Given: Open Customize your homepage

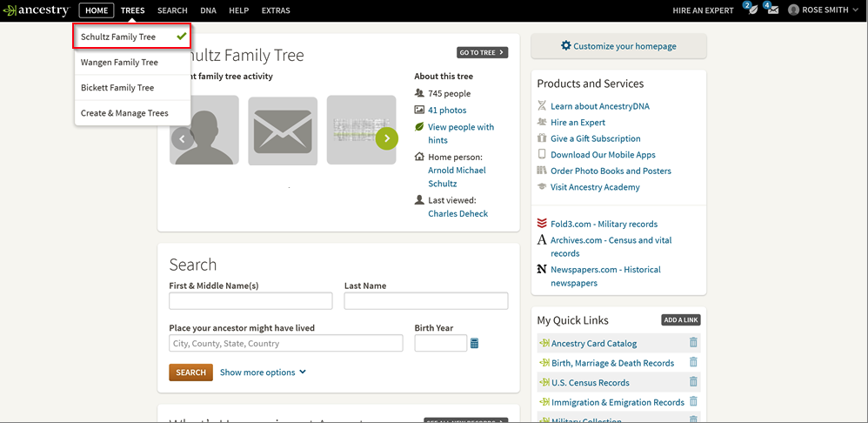Looking at the screenshot, I should click(618, 46).
